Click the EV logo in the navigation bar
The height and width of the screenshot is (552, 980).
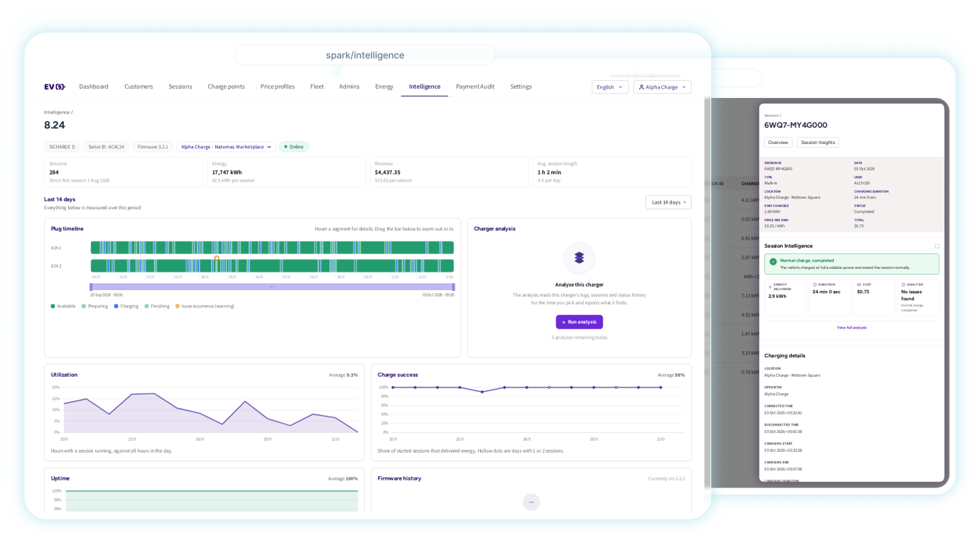click(x=55, y=87)
